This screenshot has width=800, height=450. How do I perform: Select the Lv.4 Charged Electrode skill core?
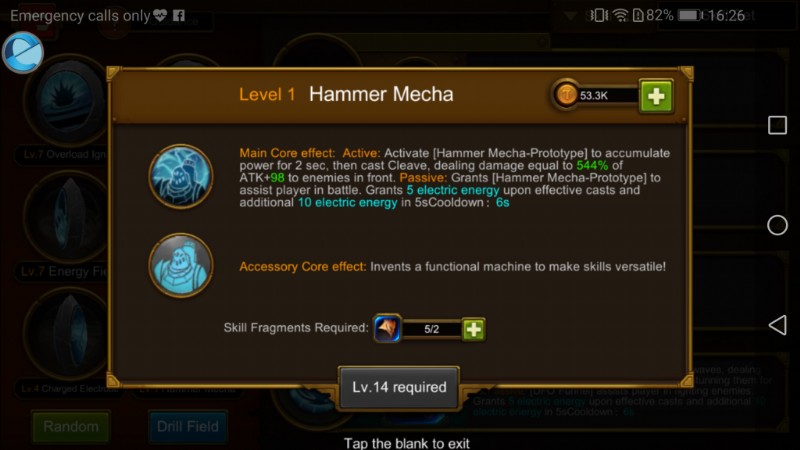point(64,334)
